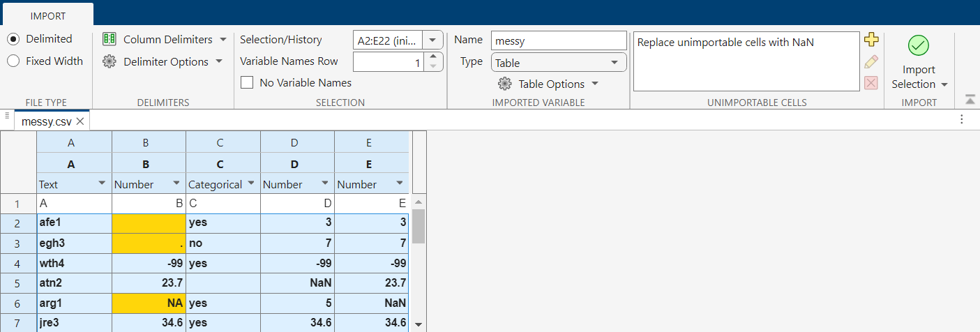Viewport: 980px width, 332px height.
Task: Close the messy.csv tab
Action: click(80, 121)
